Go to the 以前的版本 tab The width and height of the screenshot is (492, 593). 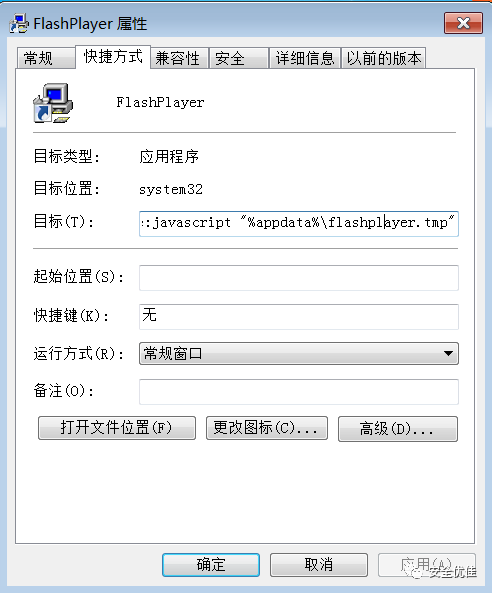pos(383,58)
